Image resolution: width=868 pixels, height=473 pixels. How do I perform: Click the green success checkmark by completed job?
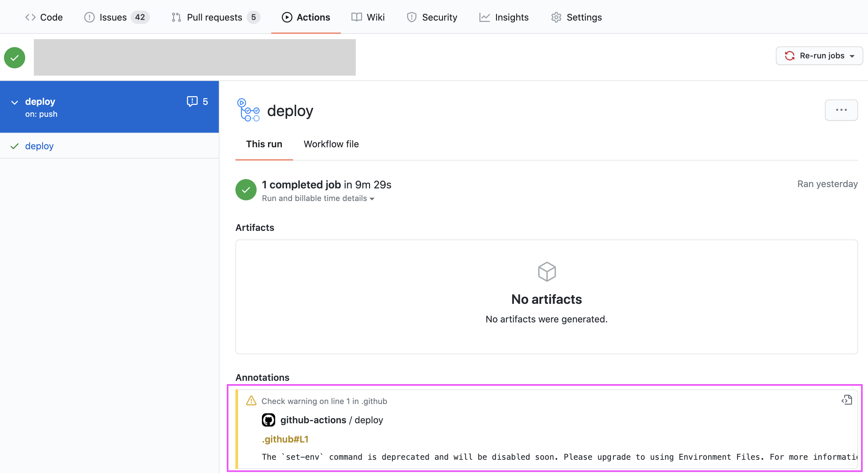click(246, 190)
